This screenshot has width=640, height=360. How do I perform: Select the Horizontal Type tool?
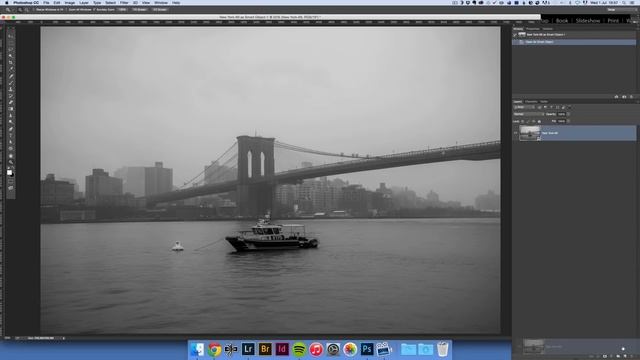click(x=11, y=135)
